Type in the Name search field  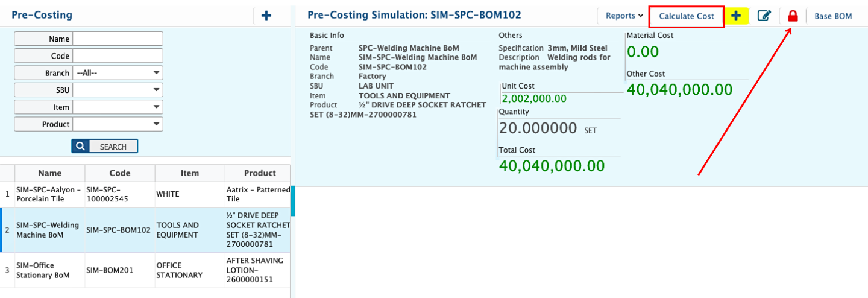118,39
